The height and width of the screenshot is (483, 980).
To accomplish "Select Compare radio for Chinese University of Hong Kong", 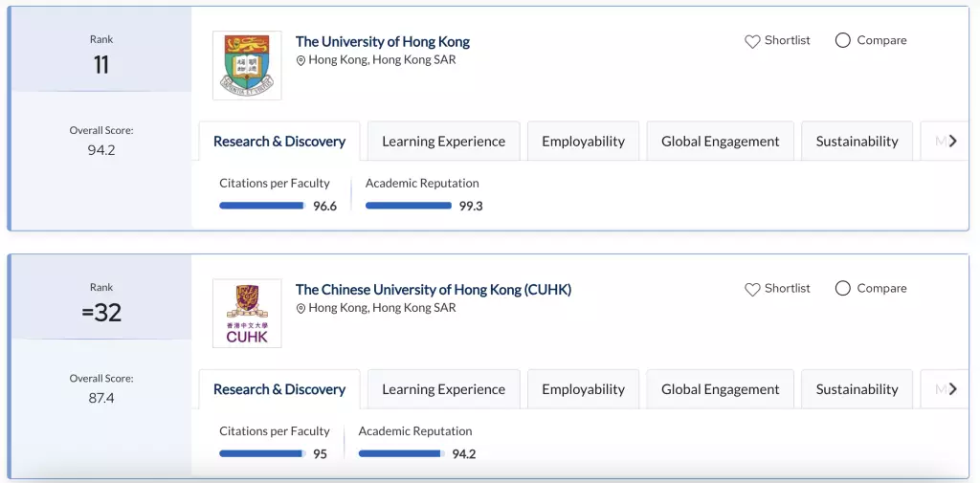I will click(842, 289).
